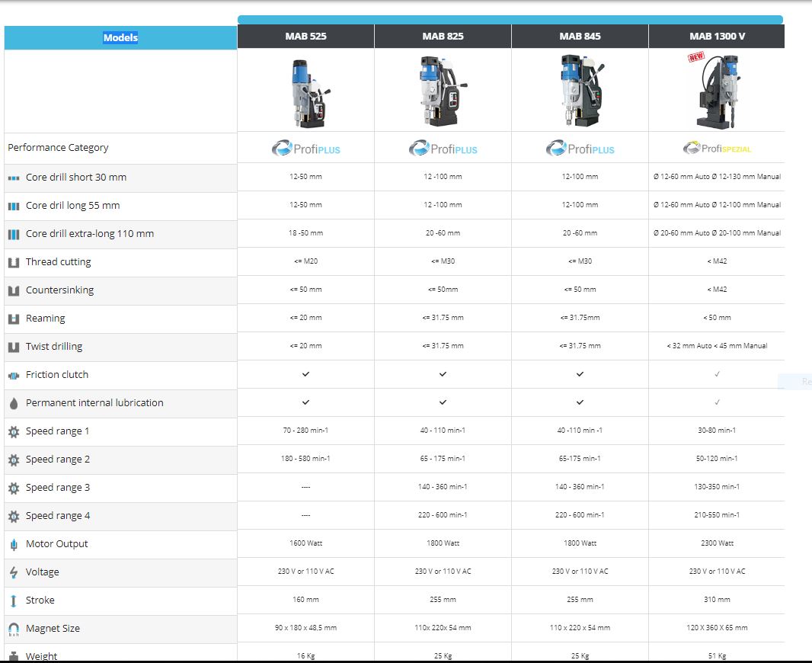Click the <= M20 thread cutting value
The height and width of the screenshot is (663, 812).
point(305,261)
